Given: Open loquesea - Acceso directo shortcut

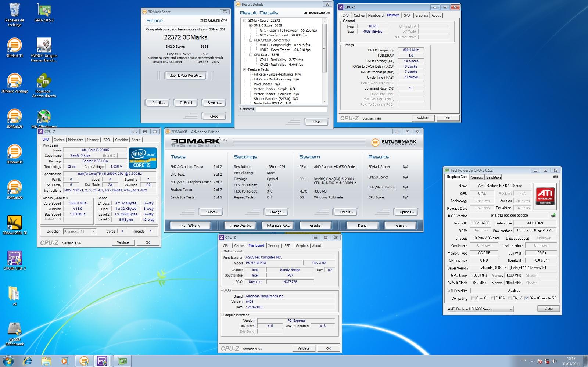Looking at the screenshot, I should pyautogui.click(x=44, y=86).
